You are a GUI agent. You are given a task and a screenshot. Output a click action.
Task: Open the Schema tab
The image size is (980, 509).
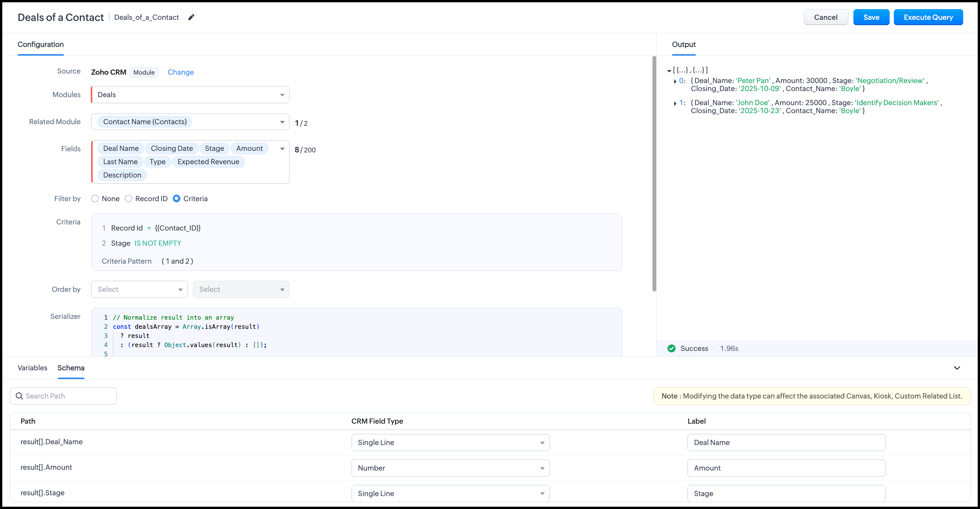pyautogui.click(x=71, y=368)
